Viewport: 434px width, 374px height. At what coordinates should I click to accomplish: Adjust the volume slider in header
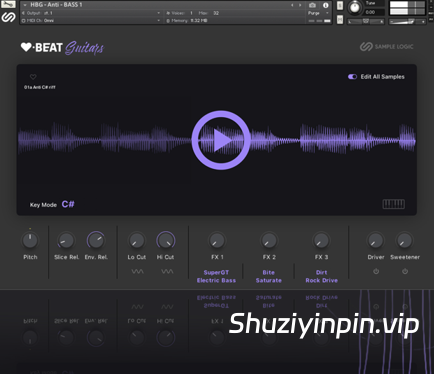coord(407,21)
